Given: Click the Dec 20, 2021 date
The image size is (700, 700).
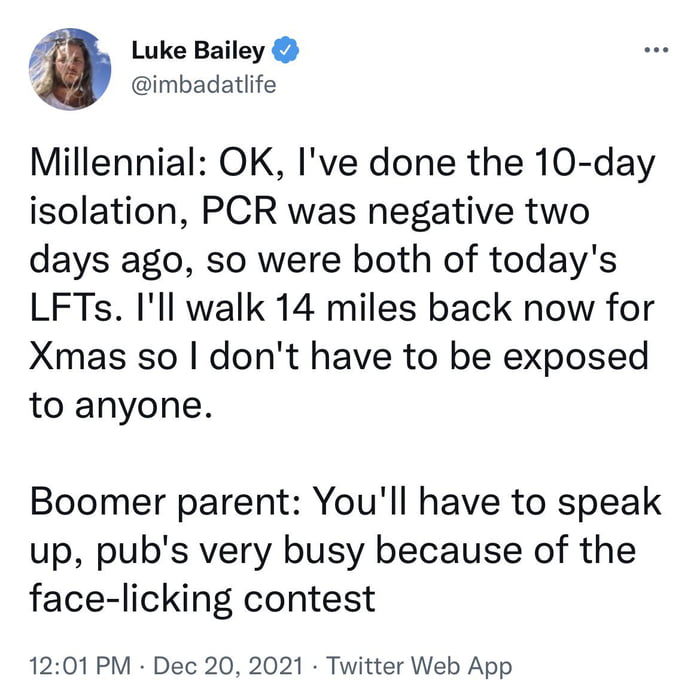Looking at the screenshot, I should pyautogui.click(x=228, y=666).
